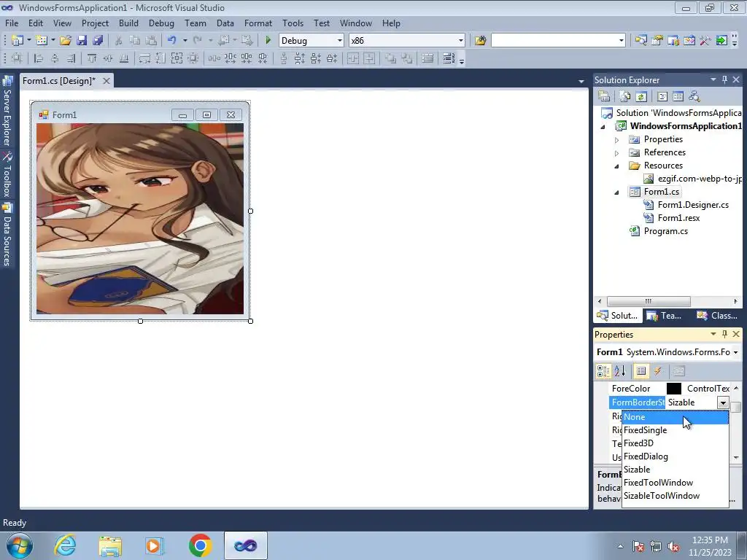This screenshot has width=747, height=560.
Task: Open the x86 platform dropdown
Action: [461, 41]
